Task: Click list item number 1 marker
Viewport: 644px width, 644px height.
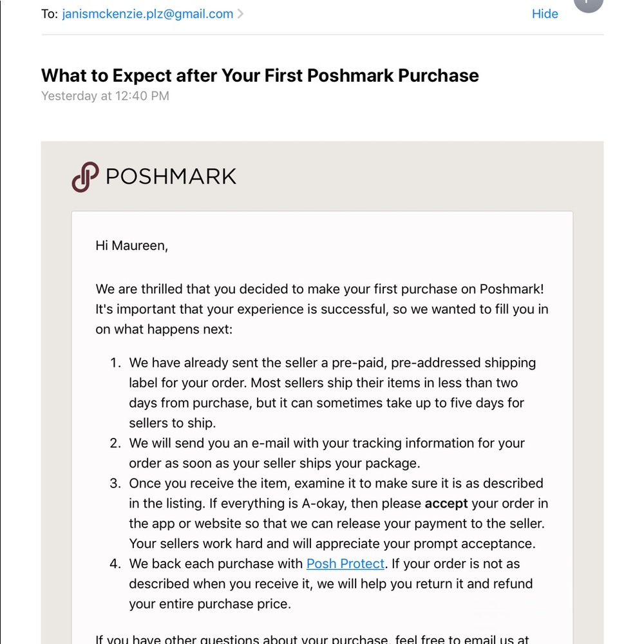Action: click(115, 363)
